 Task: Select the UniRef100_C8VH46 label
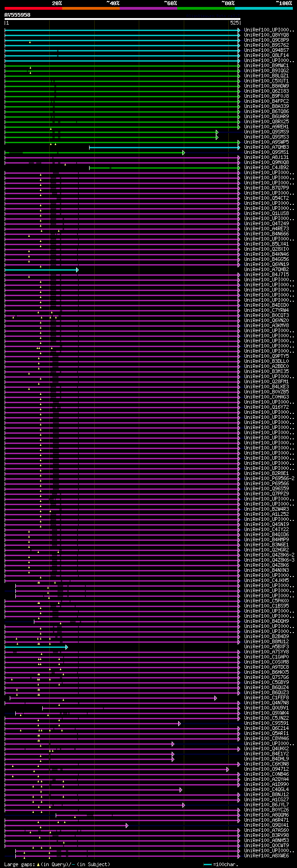[266, 738]
